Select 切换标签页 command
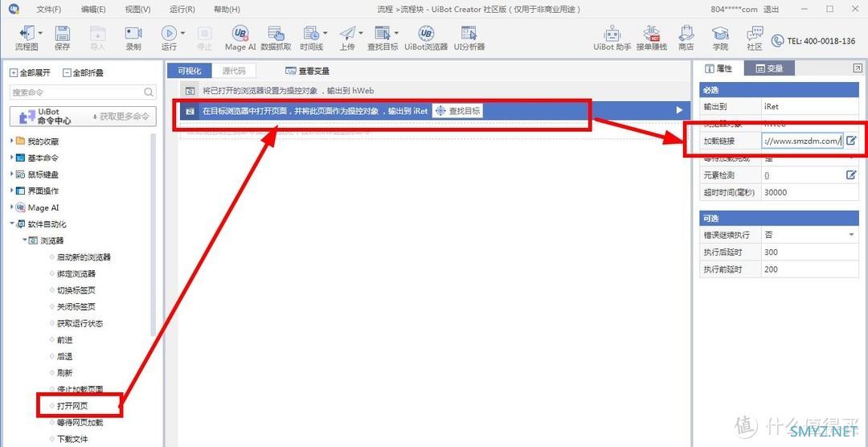This screenshot has height=447, width=868. [76, 290]
